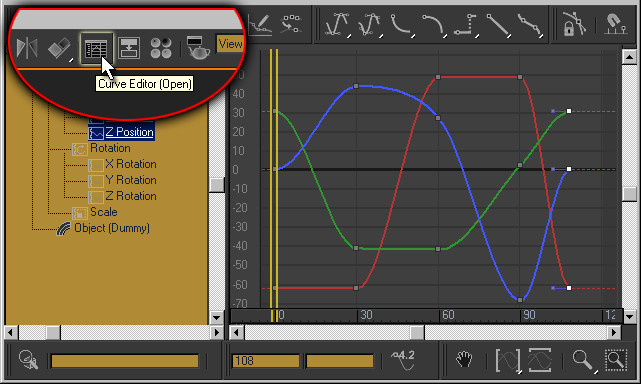Click horizontal scrollbar thumb under the graph

(417, 332)
